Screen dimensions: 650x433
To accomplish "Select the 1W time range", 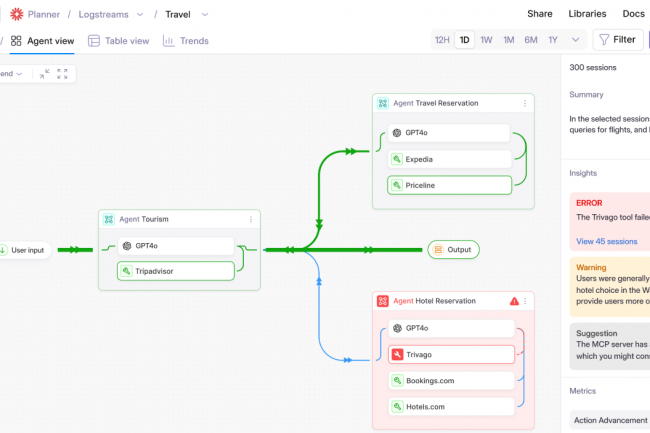I will coord(486,40).
